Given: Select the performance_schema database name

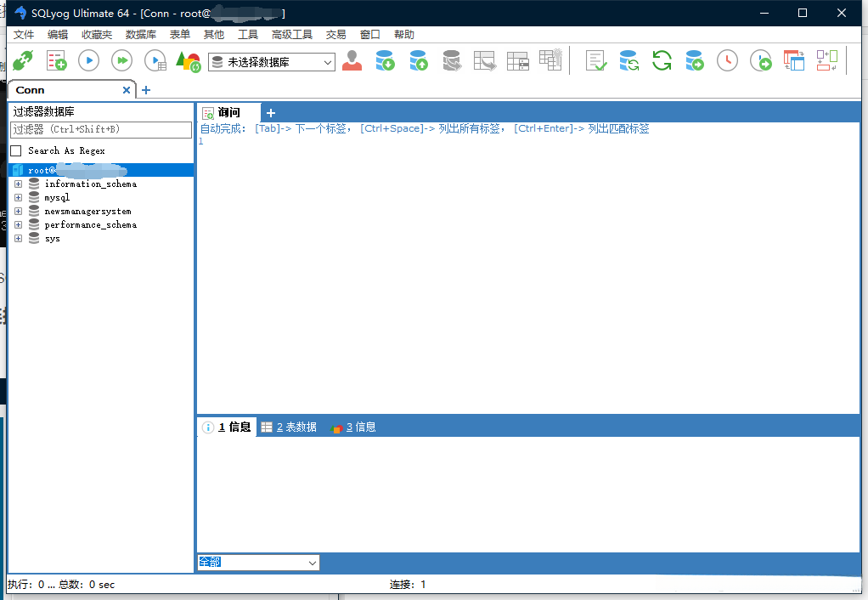Looking at the screenshot, I should point(91,225).
